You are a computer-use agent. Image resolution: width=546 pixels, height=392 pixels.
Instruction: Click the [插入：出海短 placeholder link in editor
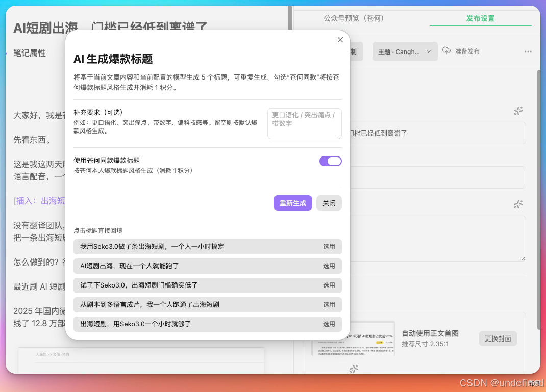(x=39, y=201)
